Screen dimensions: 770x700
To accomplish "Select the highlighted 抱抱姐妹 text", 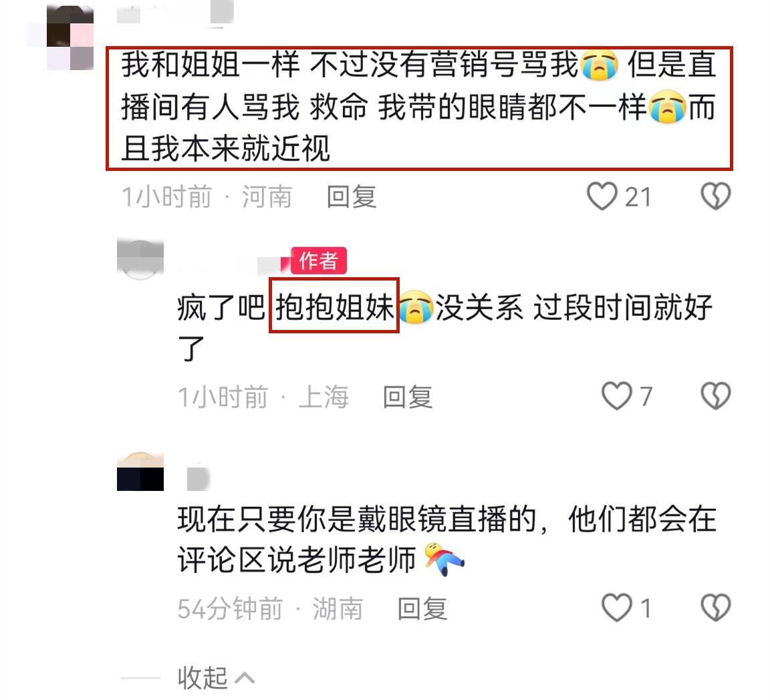I will pos(334,305).
